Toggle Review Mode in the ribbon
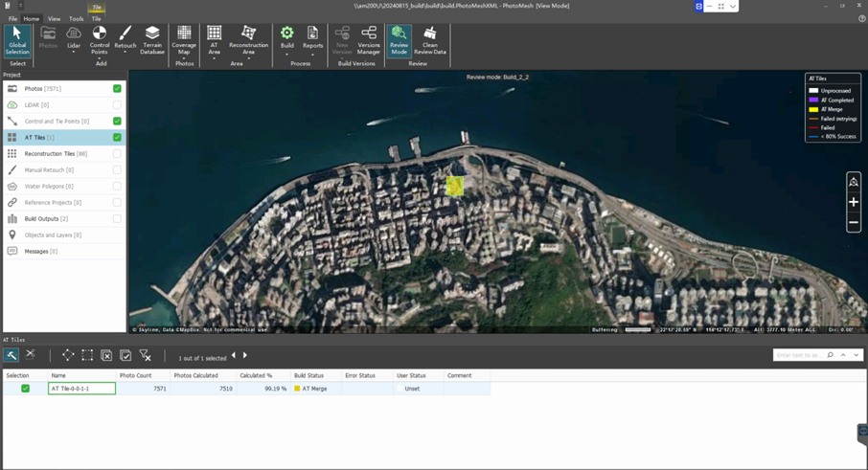The height and width of the screenshot is (470, 868). tap(399, 39)
